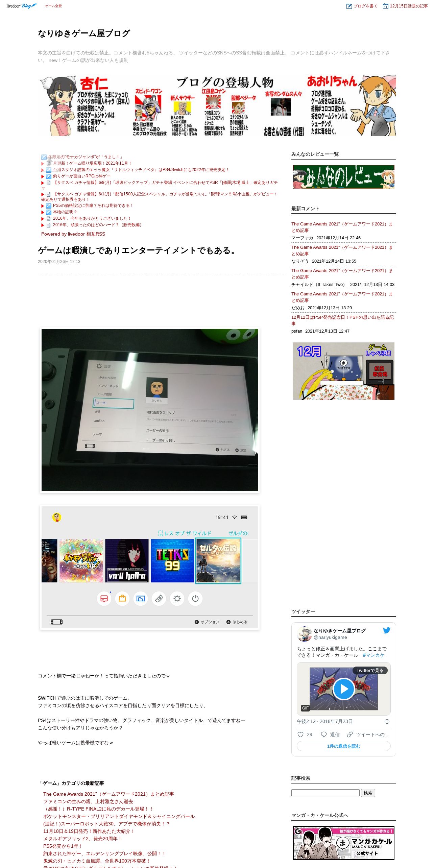Image resolution: width=434 pixels, height=868 pixels.
Task: Click the マンガ・カ・ケール 公式サイト banner
Action: tap(344, 843)
